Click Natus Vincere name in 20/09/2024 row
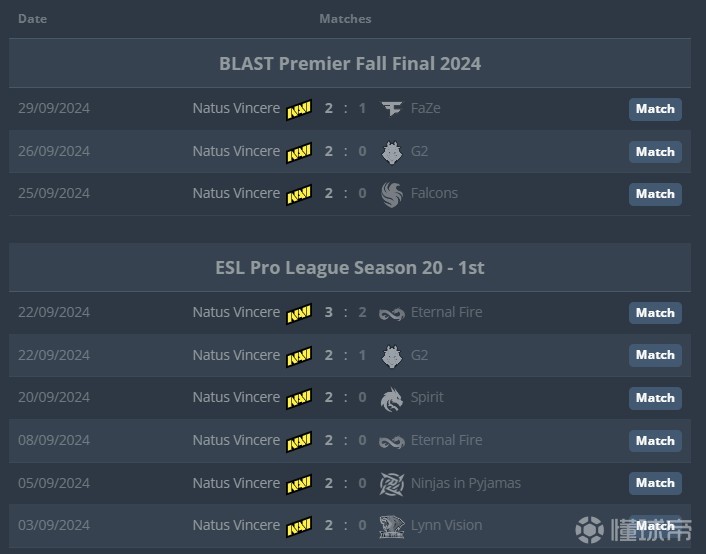This screenshot has width=706, height=554. pyautogui.click(x=236, y=397)
